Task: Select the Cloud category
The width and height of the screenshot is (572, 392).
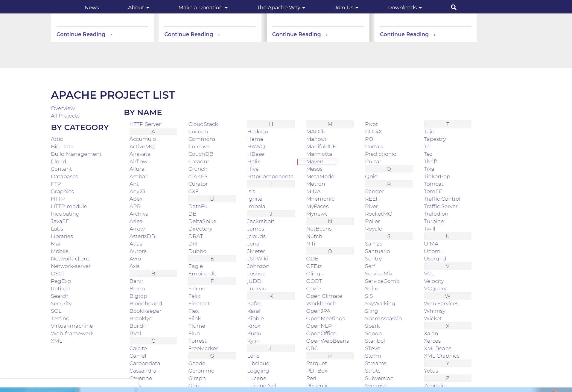Action: click(58, 161)
